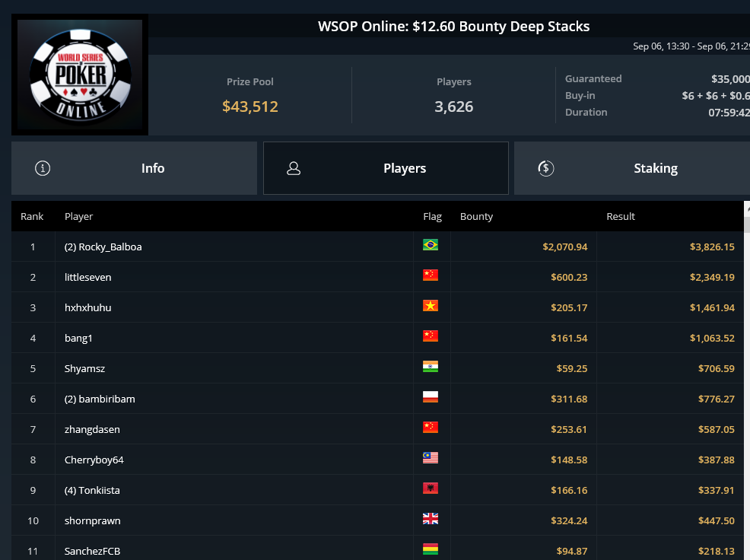Click the dollar coin Staking icon
The height and width of the screenshot is (560, 750).
[545, 168]
